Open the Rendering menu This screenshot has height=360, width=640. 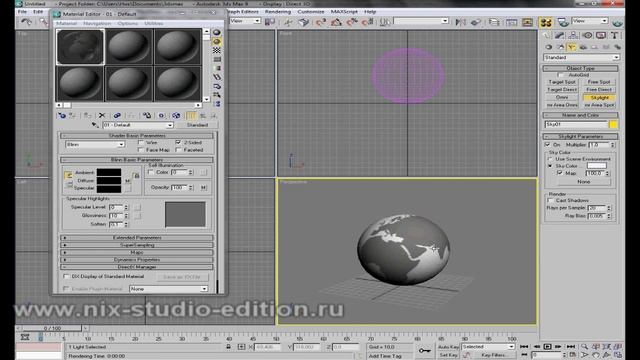[x=278, y=11]
